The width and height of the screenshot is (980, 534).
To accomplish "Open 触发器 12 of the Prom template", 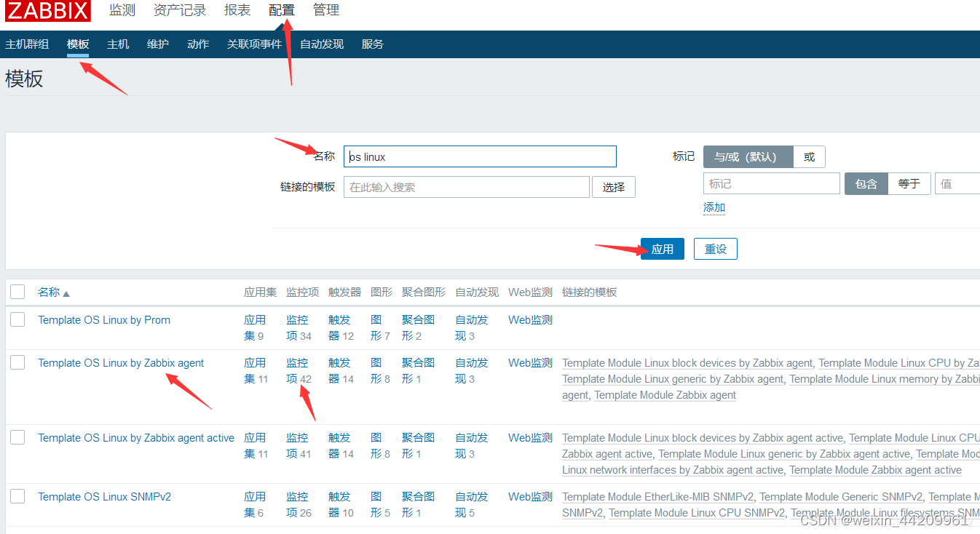I will [x=339, y=328].
